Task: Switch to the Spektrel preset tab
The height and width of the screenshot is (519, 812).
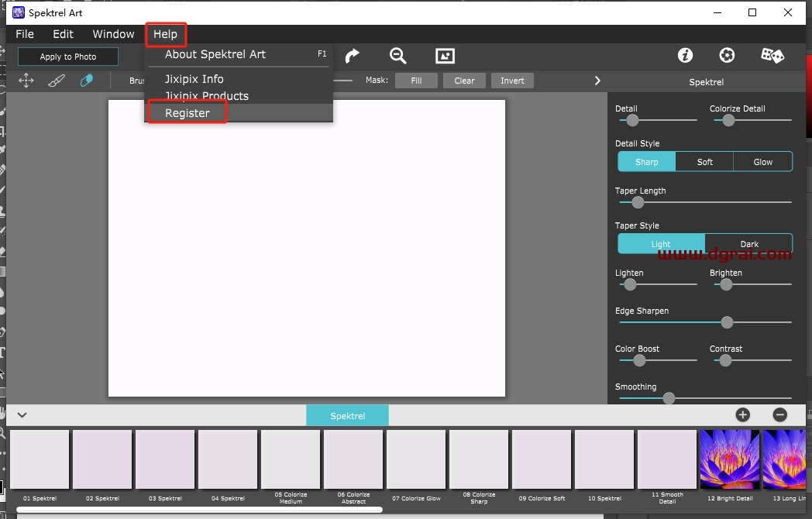Action: (347, 415)
